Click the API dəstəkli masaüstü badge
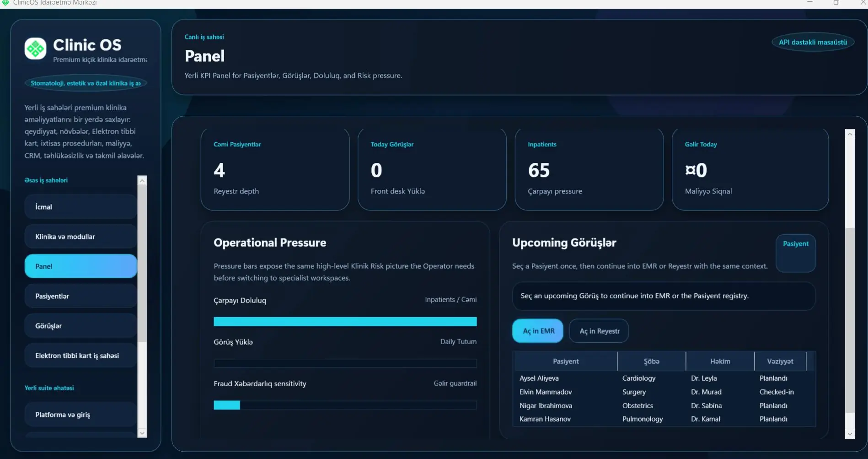The image size is (868, 459). (813, 42)
